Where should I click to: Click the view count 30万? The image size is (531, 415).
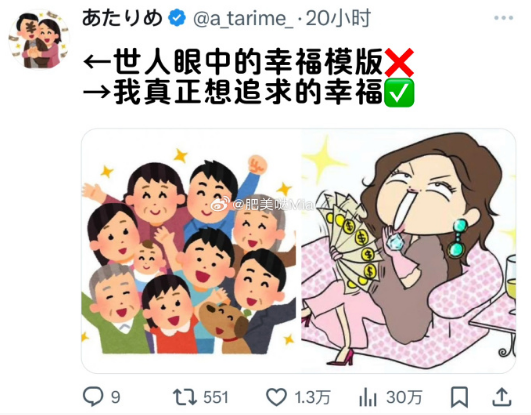point(404,397)
